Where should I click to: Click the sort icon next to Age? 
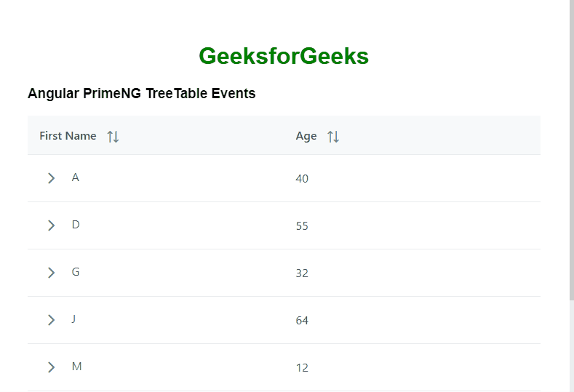pyautogui.click(x=333, y=136)
